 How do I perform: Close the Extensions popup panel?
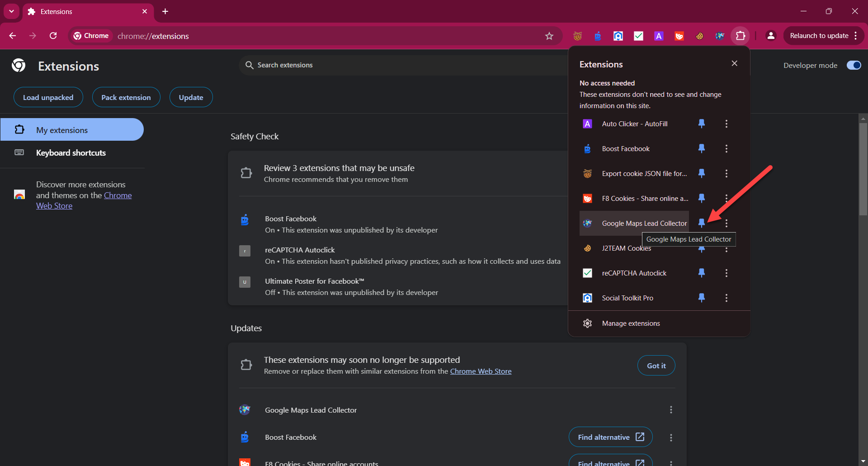pyautogui.click(x=734, y=63)
